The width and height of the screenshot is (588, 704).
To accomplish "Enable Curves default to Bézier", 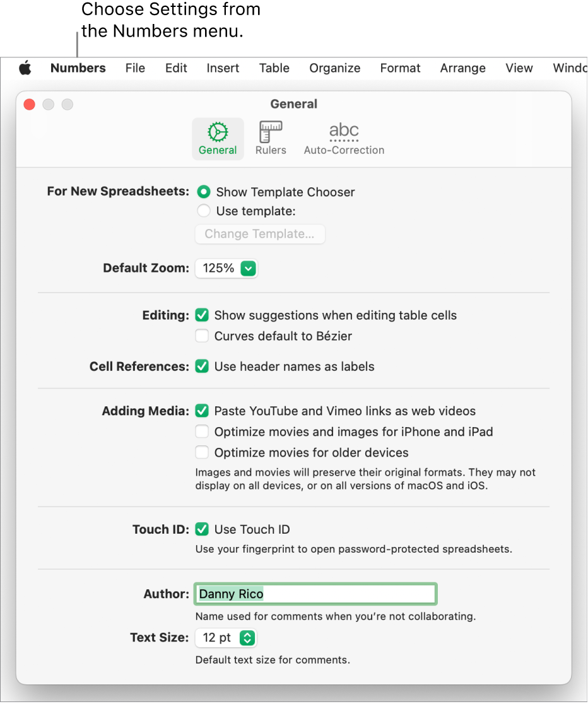I will click(x=202, y=336).
